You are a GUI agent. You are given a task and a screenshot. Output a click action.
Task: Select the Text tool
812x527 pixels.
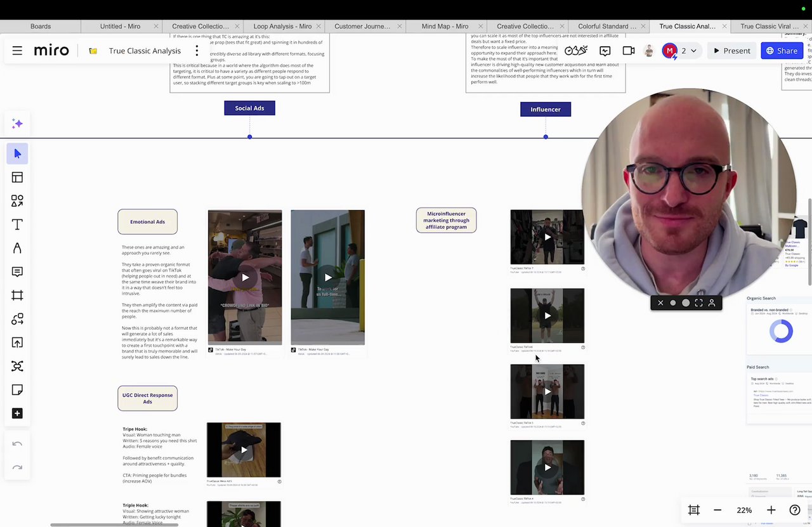17,224
